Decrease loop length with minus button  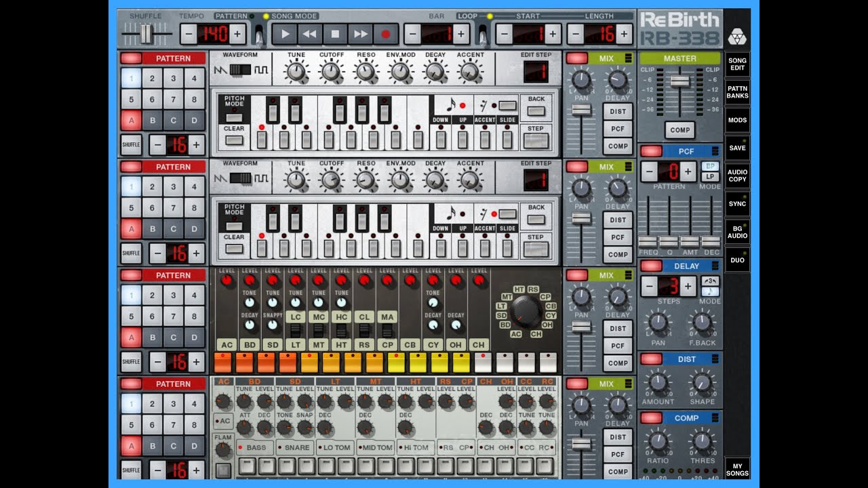pos(575,34)
